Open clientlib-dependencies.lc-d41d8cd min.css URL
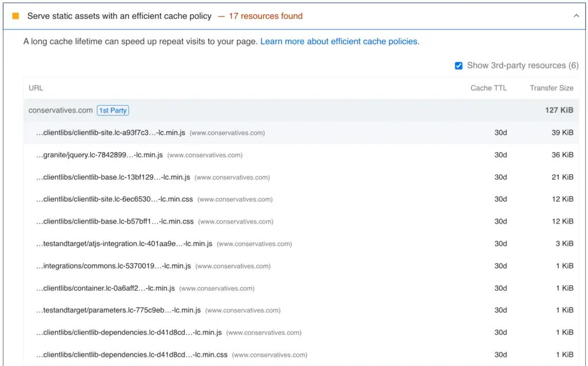The image size is (588, 366). [x=131, y=355]
